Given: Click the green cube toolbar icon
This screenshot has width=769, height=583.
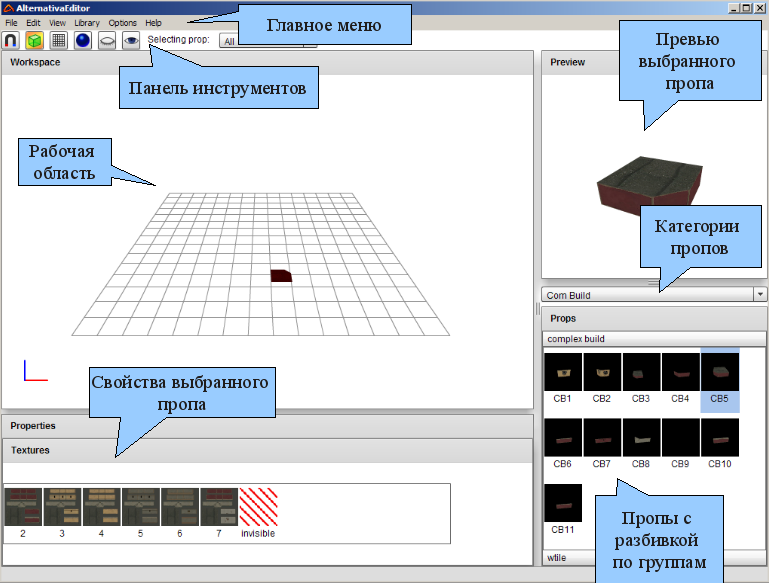Looking at the screenshot, I should (x=35, y=41).
